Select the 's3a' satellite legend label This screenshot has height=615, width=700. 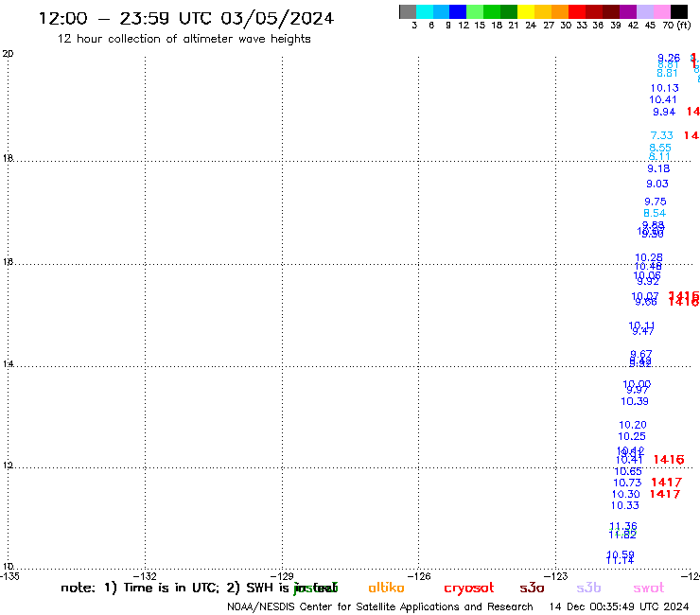coord(532,588)
